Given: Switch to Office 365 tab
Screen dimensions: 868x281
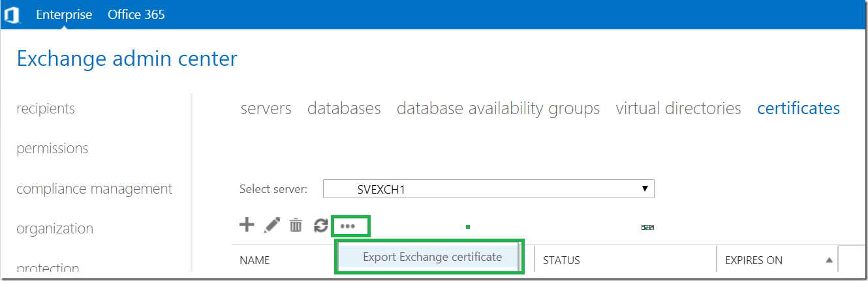Looking at the screenshot, I should click(136, 14).
